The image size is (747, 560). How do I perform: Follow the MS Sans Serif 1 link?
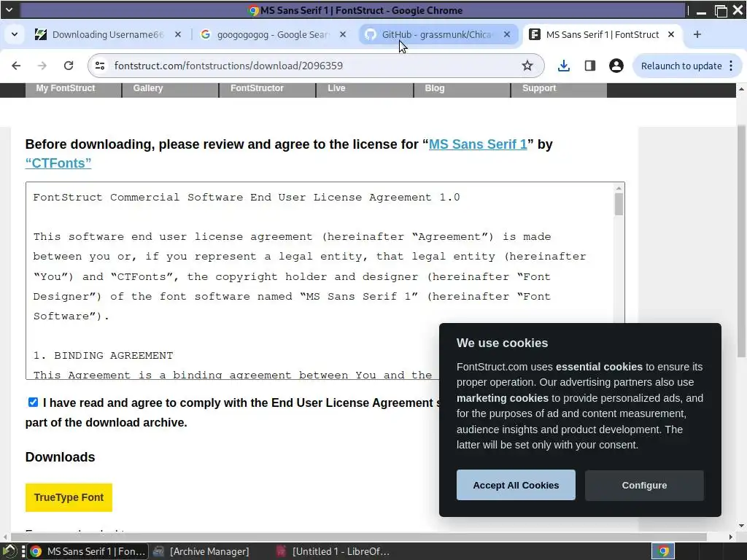[x=478, y=144]
